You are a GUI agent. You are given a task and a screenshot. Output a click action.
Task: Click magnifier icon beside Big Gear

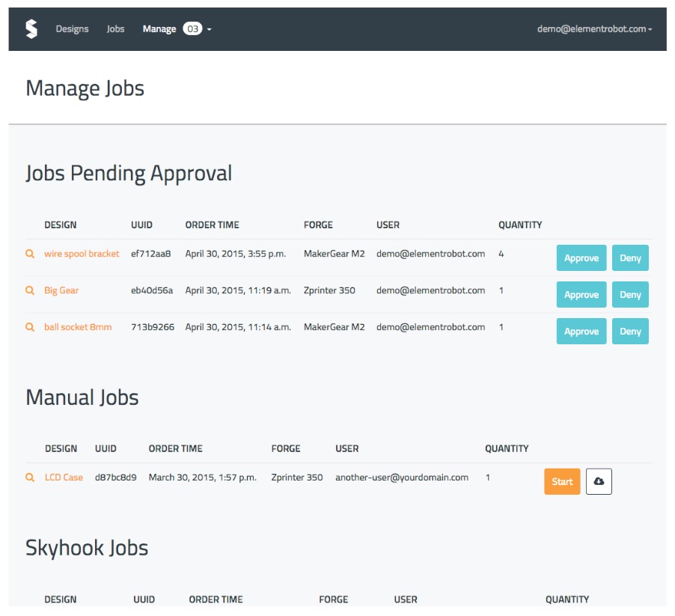[x=30, y=290]
